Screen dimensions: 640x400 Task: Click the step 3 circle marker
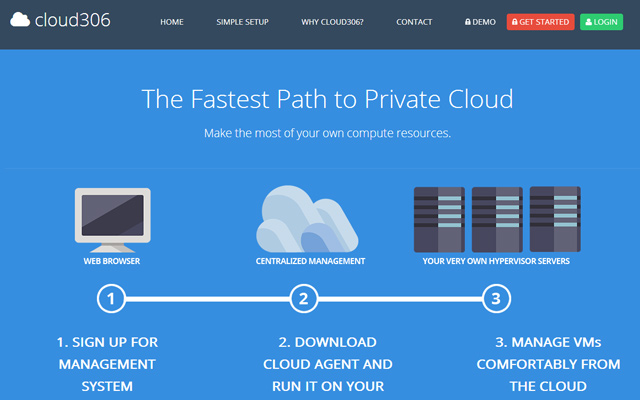[x=496, y=299]
